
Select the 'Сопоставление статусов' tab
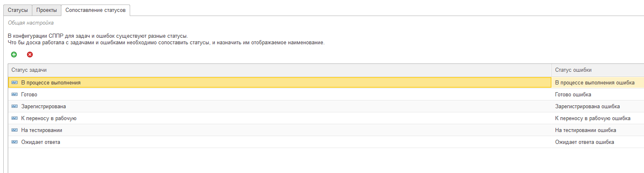pos(95,10)
